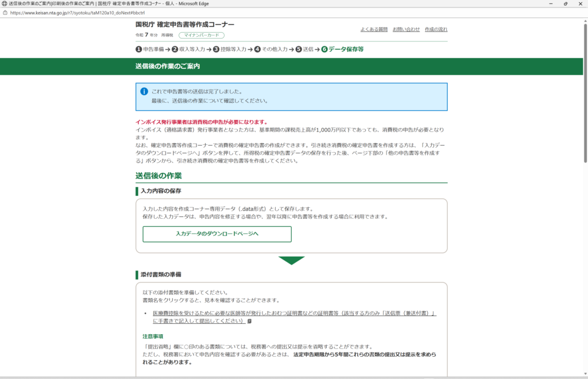The width and height of the screenshot is (588, 379).
Task: Click 国税庁 確定申告書等作成コーナー site title
Action: 185,25
